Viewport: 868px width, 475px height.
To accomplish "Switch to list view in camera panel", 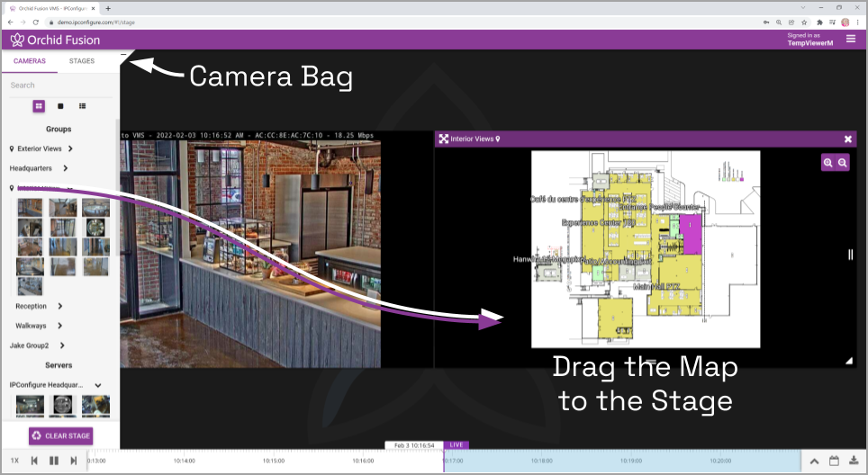I will 83,106.
